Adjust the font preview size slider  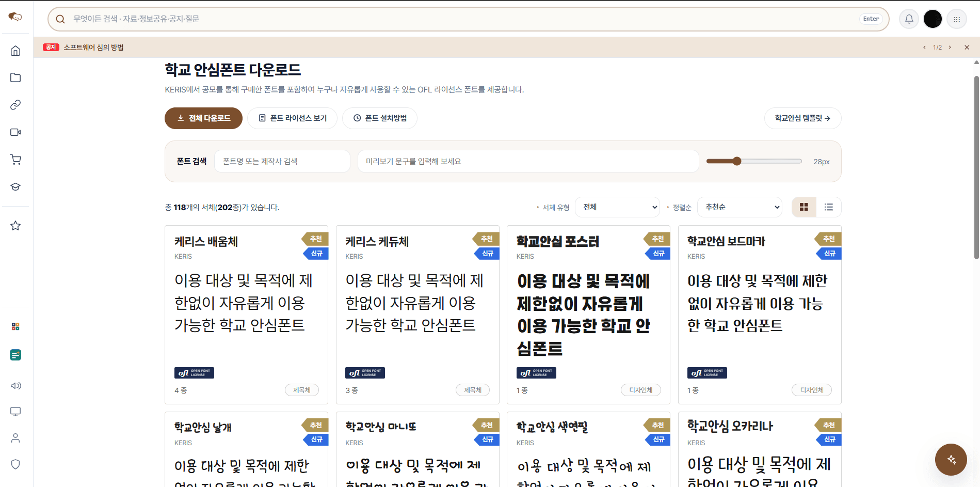pos(754,161)
